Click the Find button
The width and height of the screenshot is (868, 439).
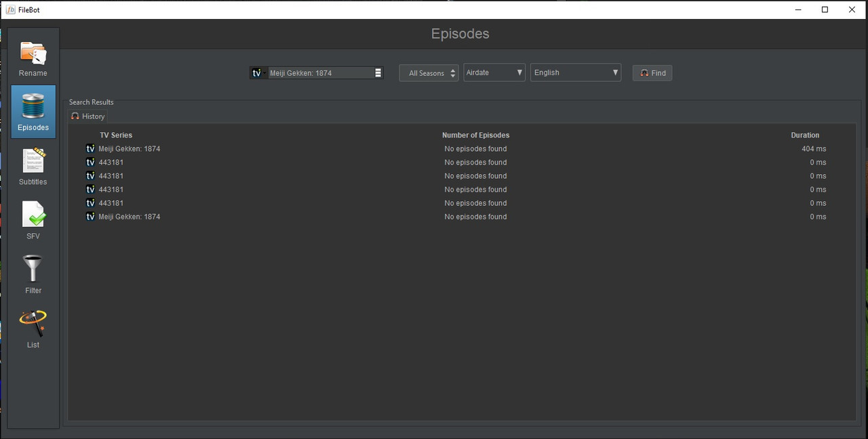coord(652,72)
